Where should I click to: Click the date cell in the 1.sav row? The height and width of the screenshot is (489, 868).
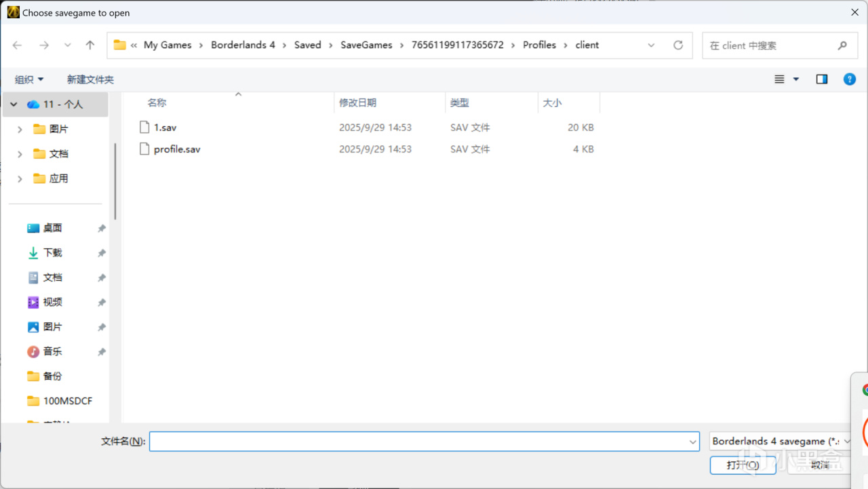[x=375, y=128]
